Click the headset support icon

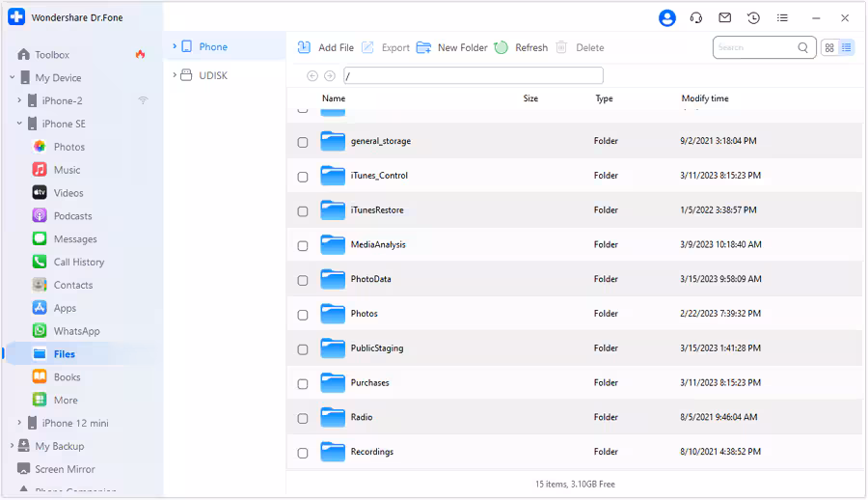695,18
